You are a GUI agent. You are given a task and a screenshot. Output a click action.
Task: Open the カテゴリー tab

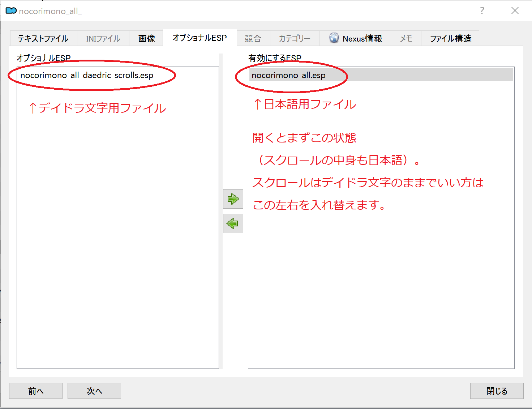tap(295, 39)
